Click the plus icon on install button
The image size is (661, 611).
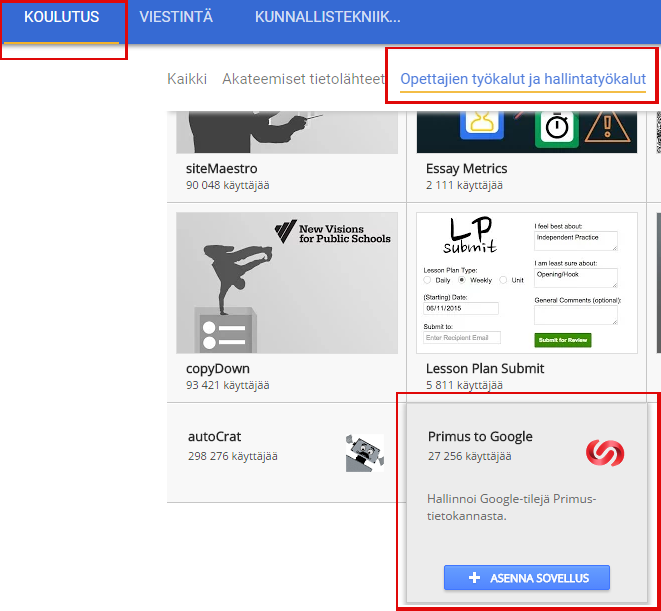tap(474, 578)
